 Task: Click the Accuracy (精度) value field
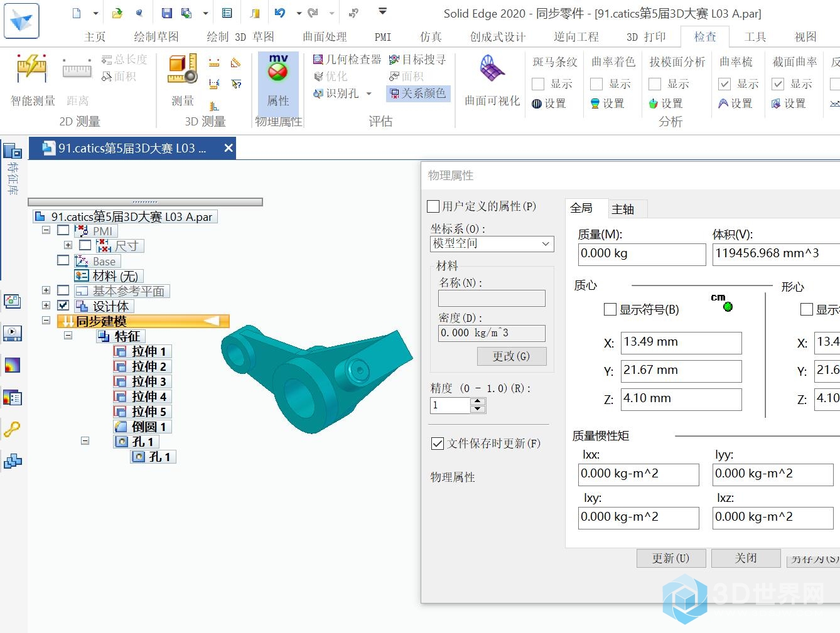(x=450, y=405)
